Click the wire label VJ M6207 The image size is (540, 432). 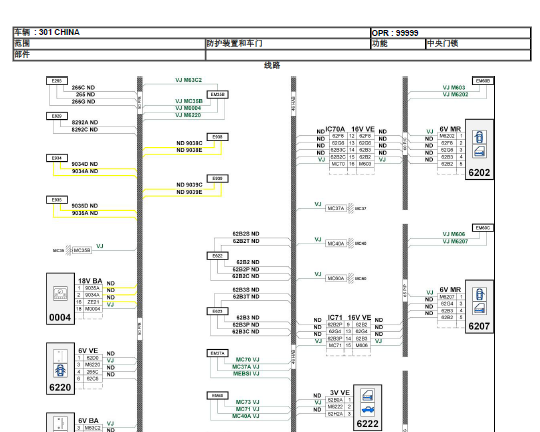pyautogui.click(x=455, y=241)
